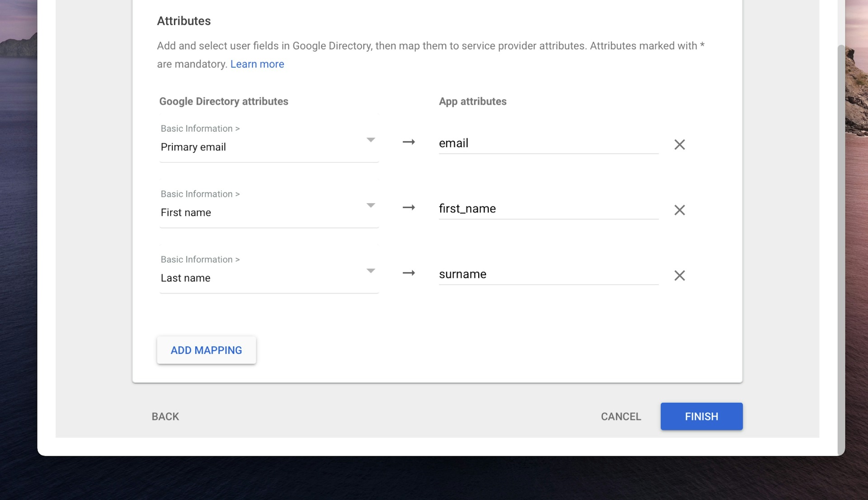Click Basic Information label above Primary email

pos(200,128)
